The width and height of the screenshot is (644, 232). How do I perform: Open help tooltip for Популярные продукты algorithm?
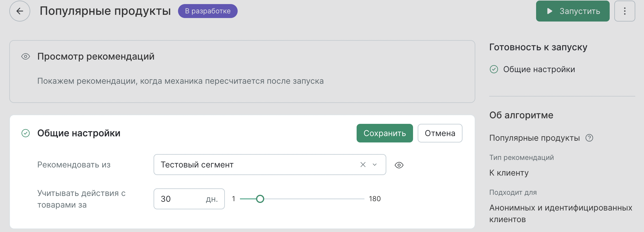coord(589,138)
